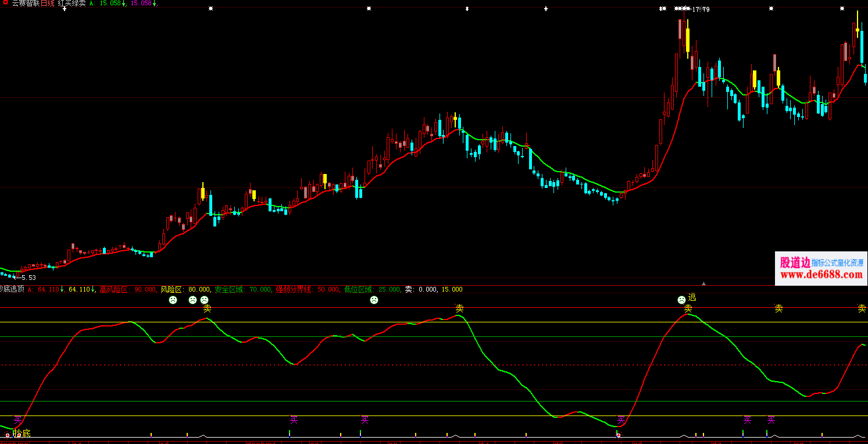The width and height of the screenshot is (868, 444).
Task: Click the 卖 signal directly below 逃
Action: coord(688,308)
